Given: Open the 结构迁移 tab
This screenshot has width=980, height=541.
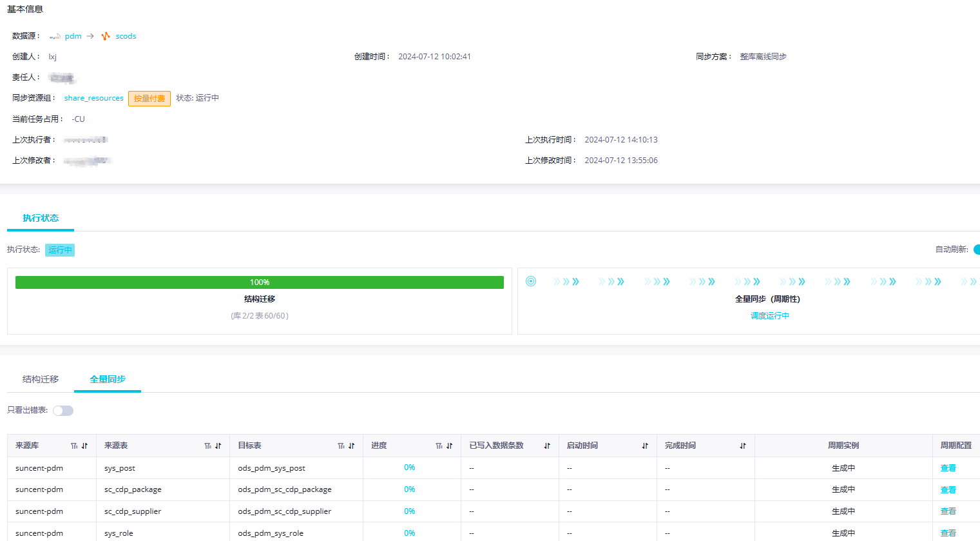Looking at the screenshot, I should tap(41, 379).
